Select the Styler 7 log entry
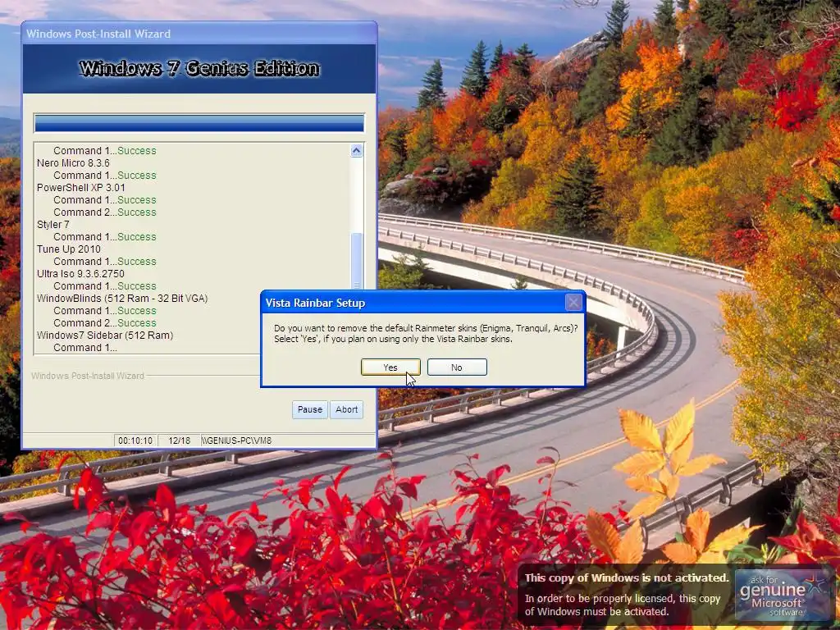840x630 pixels. (53, 225)
